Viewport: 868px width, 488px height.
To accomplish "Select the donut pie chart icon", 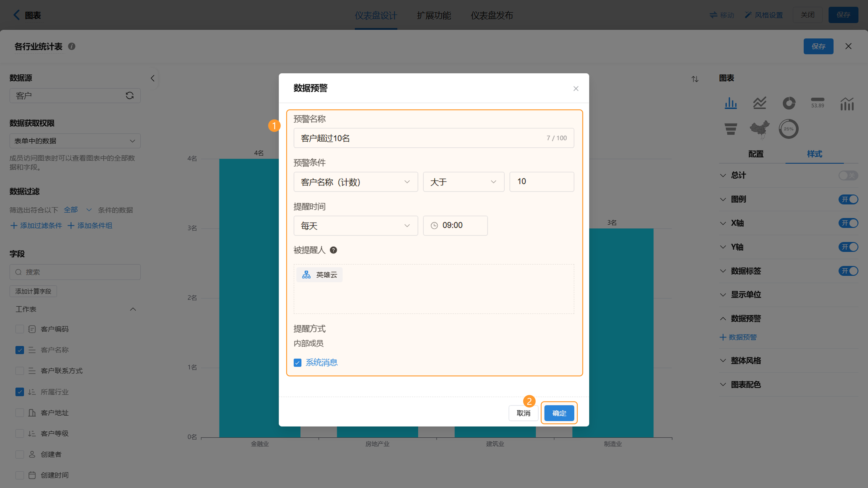I will click(x=789, y=103).
